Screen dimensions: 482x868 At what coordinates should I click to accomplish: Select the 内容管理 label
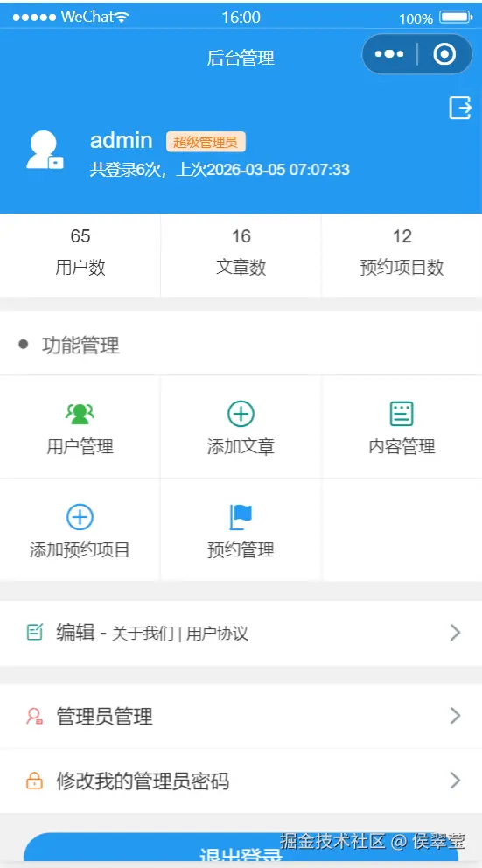click(x=402, y=447)
